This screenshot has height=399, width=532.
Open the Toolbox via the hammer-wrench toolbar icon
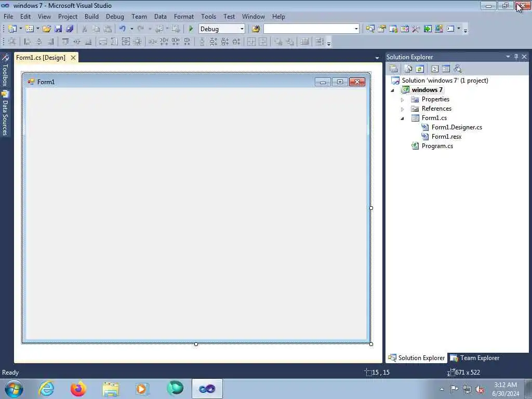click(416, 29)
